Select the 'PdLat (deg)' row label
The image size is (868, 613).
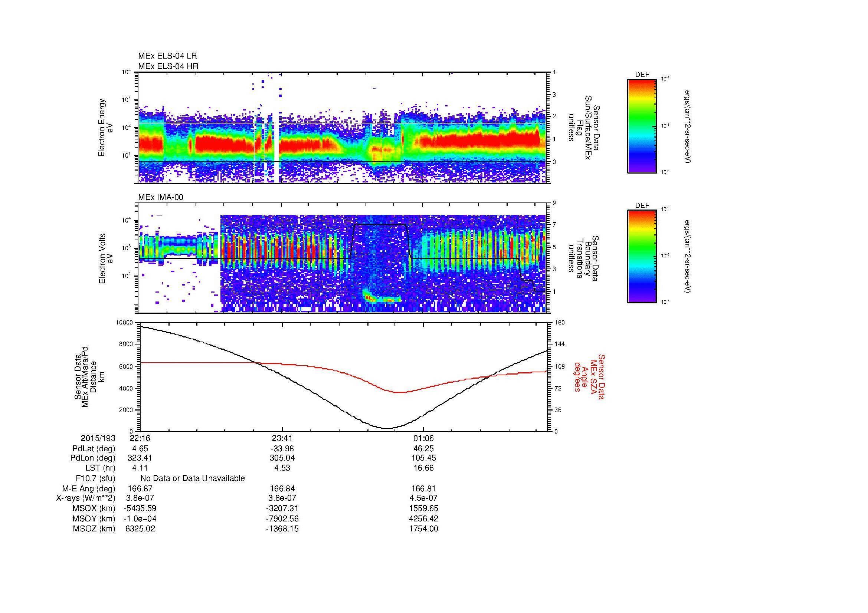[x=94, y=449]
